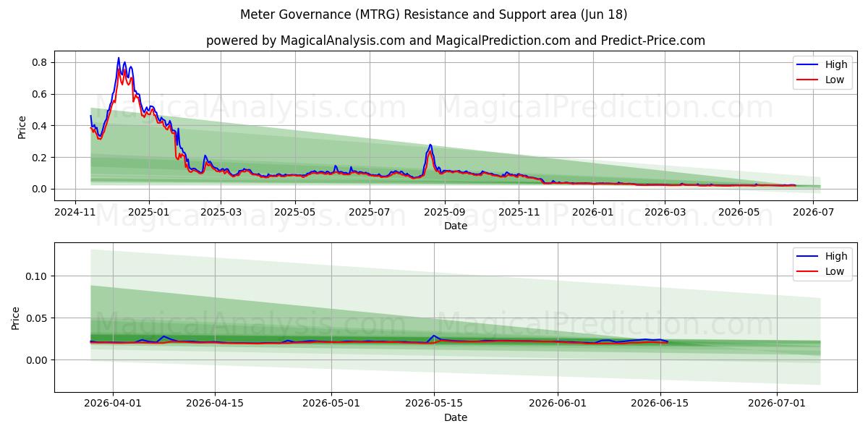Click the mid-May 2026 spike in lower chart
Viewport: 868px width, 434px height.
pos(433,336)
